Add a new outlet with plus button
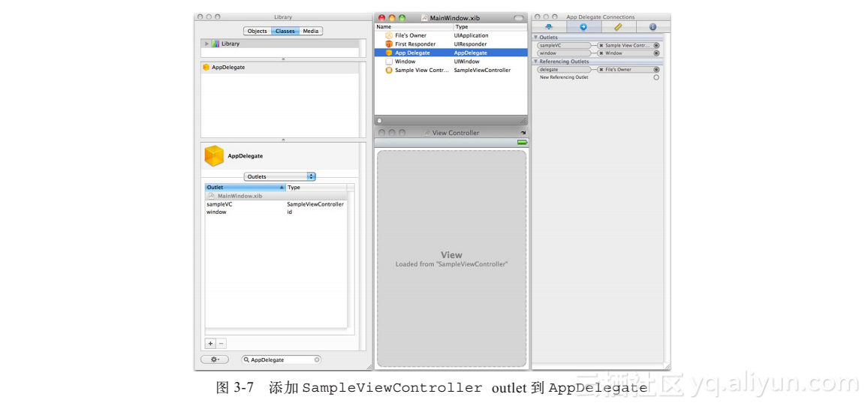 coord(210,344)
